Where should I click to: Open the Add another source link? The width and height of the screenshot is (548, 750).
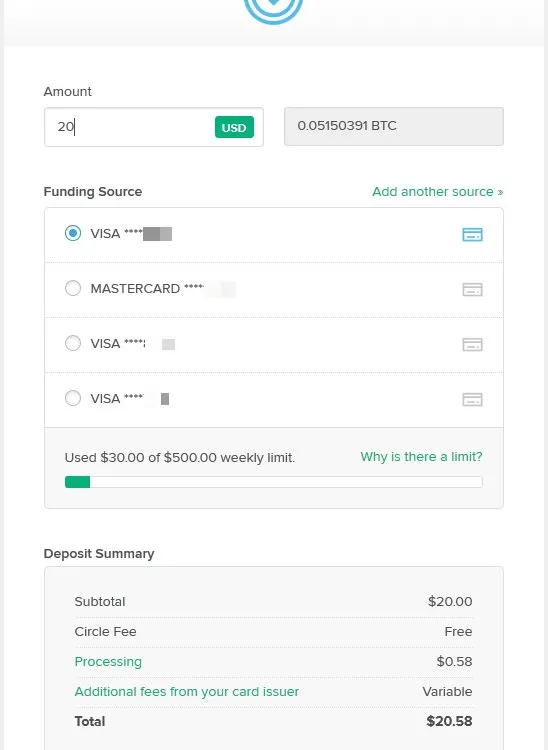[x=438, y=192]
